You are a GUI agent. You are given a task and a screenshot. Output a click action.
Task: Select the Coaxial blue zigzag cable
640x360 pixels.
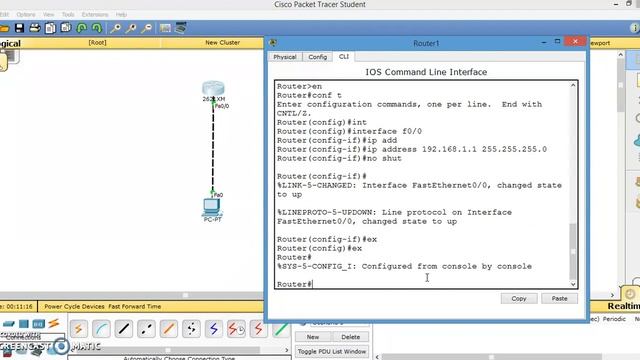point(213,329)
